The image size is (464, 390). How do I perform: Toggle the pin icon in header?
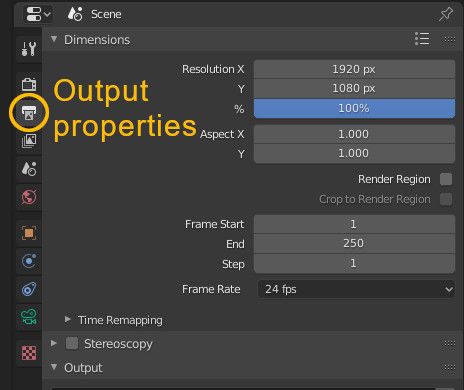click(446, 14)
